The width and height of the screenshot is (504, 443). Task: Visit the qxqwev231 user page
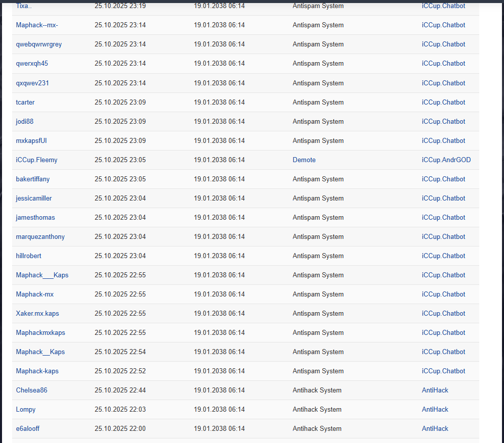pos(32,83)
